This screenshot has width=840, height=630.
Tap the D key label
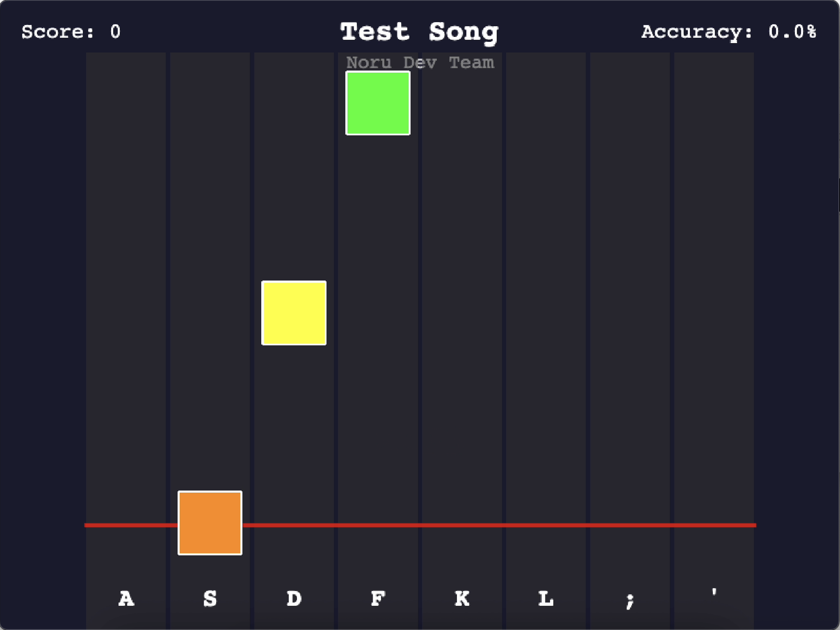(294, 598)
